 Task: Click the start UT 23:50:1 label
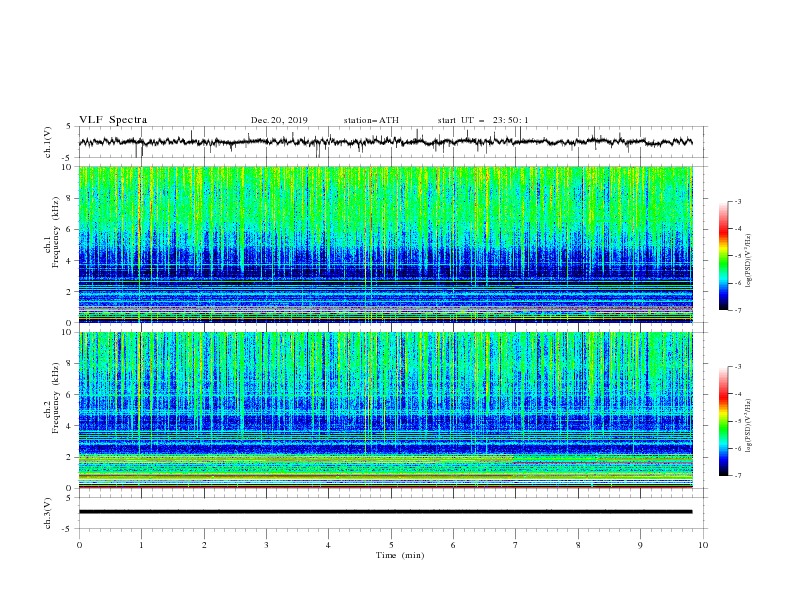(x=483, y=120)
